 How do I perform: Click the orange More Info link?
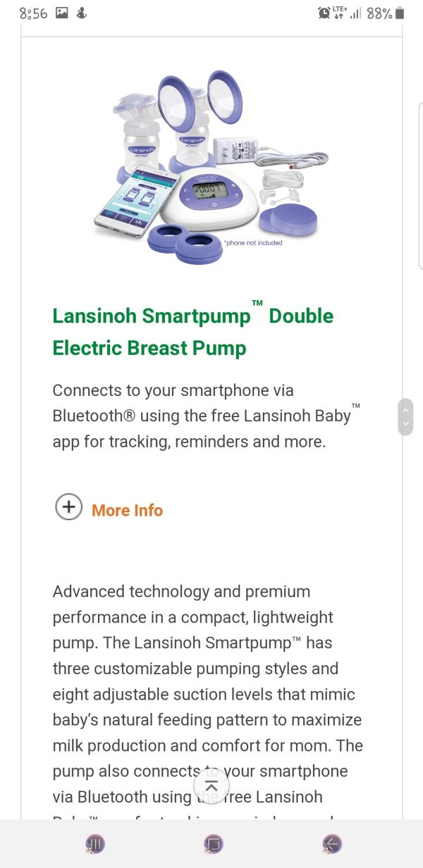(x=127, y=510)
